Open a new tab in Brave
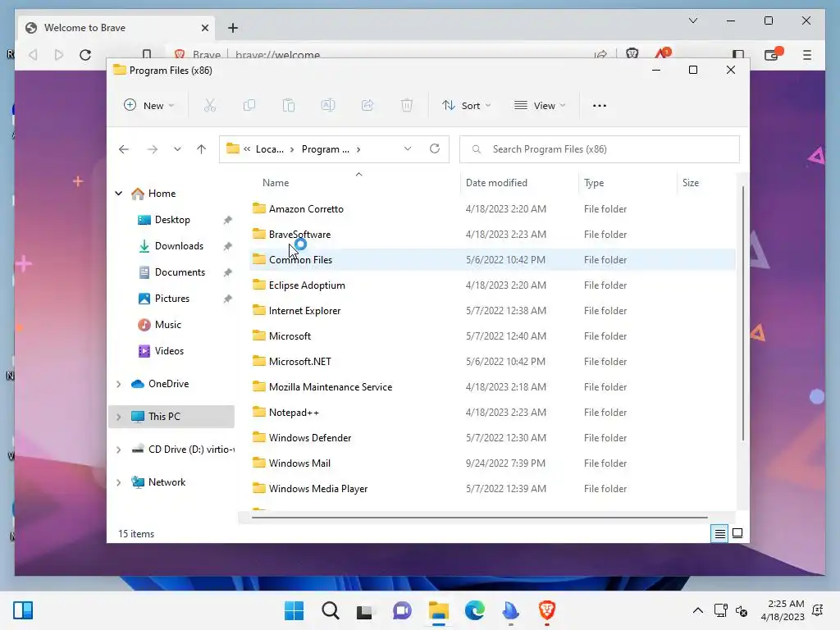Screen dimensions: 840x630 click(x=232, y=28)
